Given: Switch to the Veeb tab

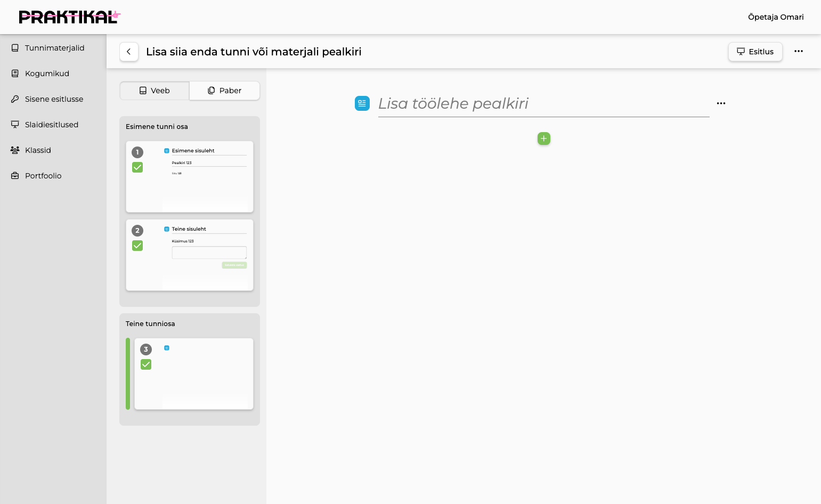Looking at the screenshot, I should pyautogui.click(x=155, y=91).
